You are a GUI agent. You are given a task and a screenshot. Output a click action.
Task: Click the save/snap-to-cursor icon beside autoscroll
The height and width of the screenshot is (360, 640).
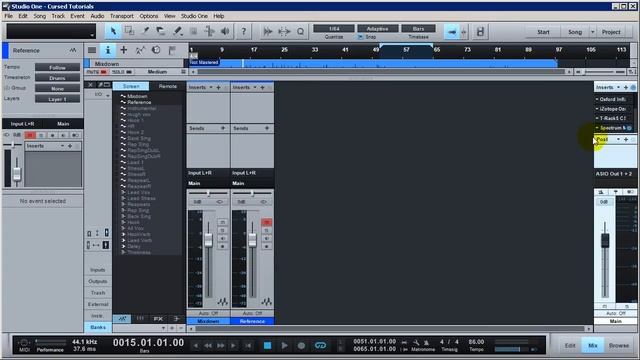[480, 32]
